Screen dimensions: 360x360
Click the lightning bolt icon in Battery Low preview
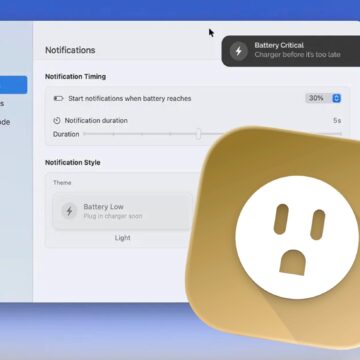[69, 211]
